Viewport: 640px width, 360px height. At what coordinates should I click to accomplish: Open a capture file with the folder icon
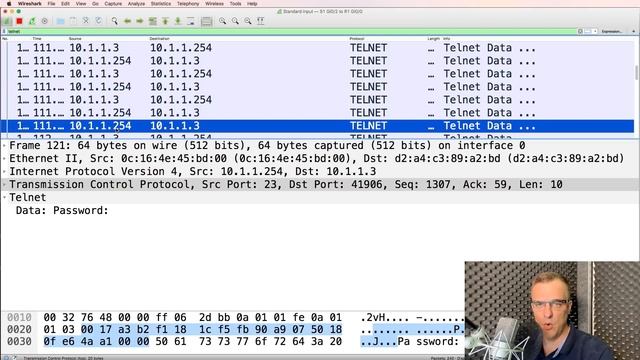click(60, 21)
